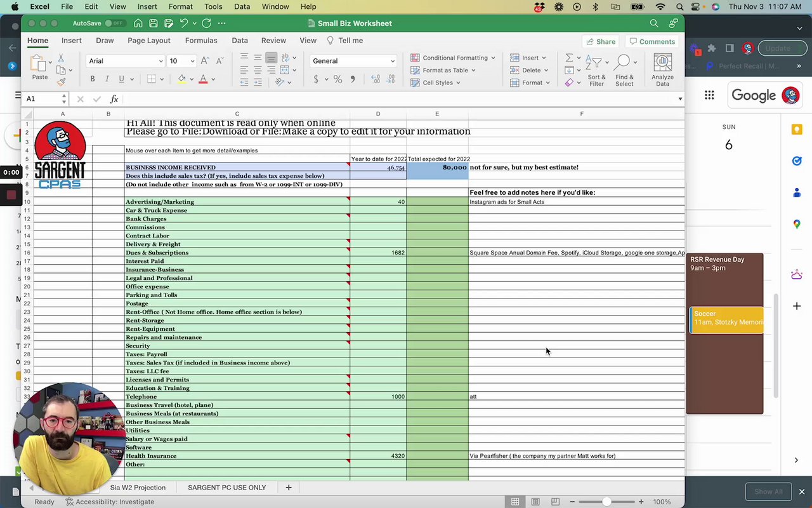The image size is (812, 508).
Task: Switch to Page Break Preview in status bar
Action: coord(555,502)
